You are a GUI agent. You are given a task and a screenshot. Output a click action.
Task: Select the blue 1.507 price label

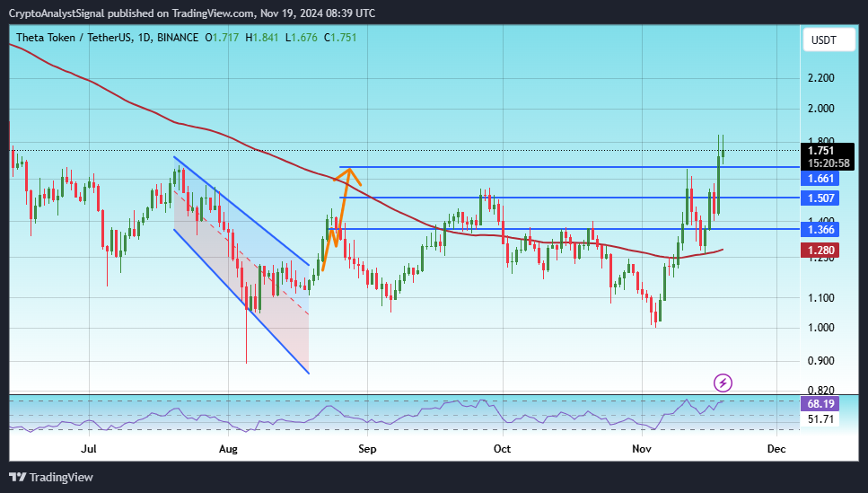820,198
